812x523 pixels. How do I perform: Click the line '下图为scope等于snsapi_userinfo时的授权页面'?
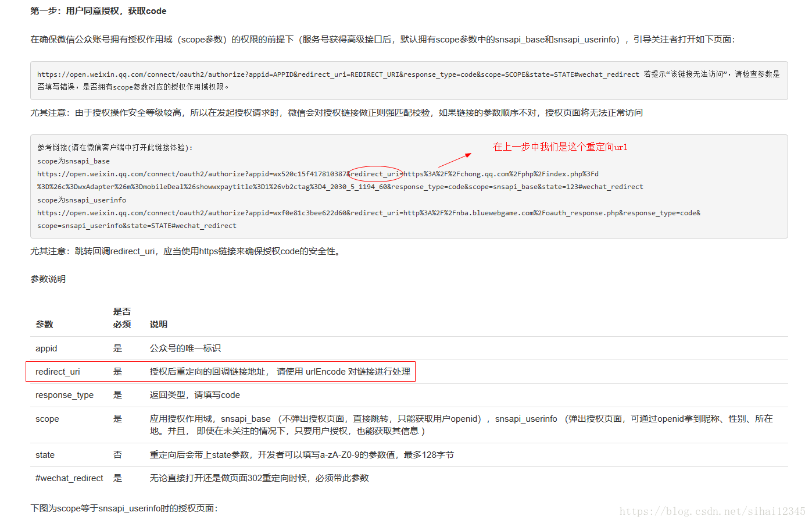(x=124, y=508)
